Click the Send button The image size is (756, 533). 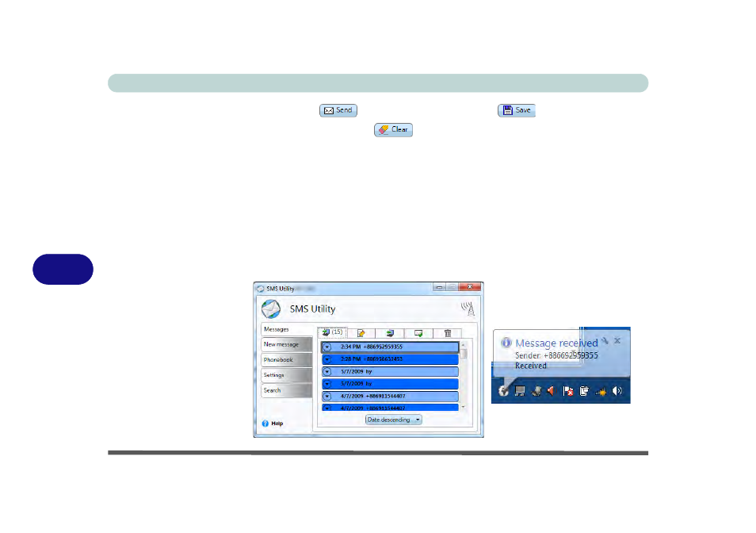[338, 110]
